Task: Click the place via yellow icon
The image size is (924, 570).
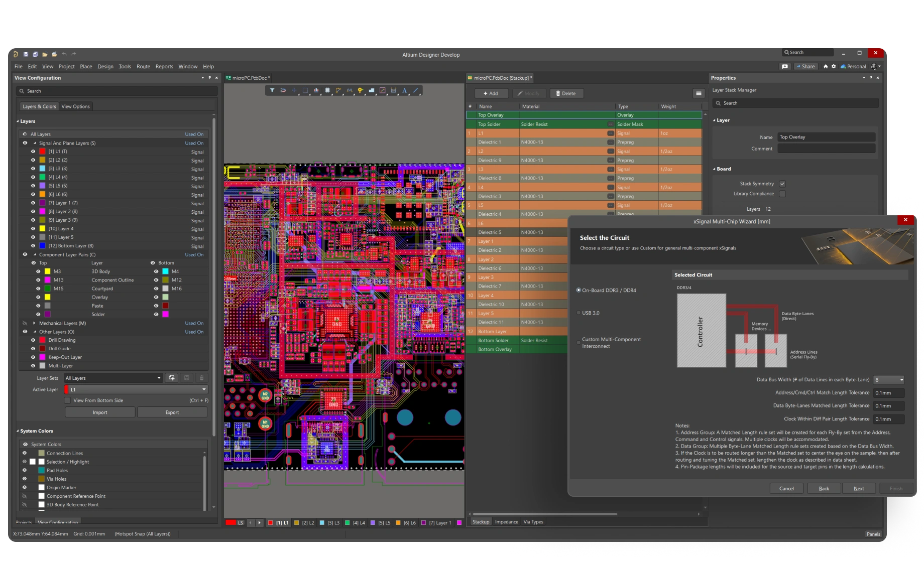Action: coord(361,91)
